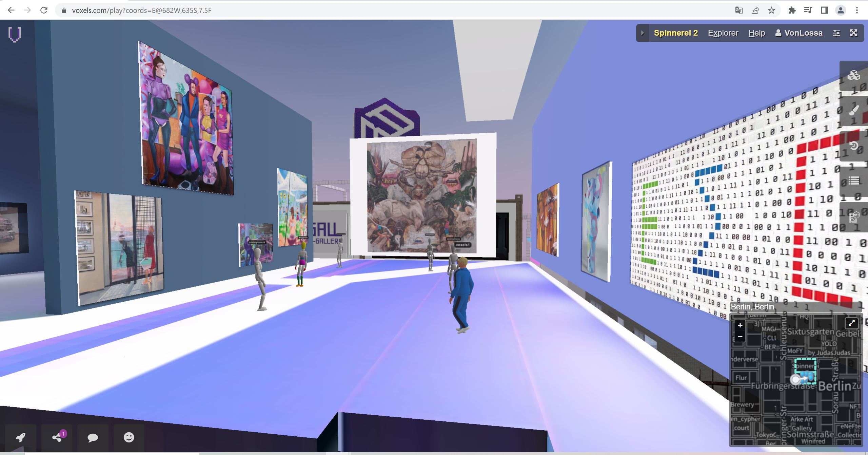Toggle the Chrome side panel

(824, 10)
